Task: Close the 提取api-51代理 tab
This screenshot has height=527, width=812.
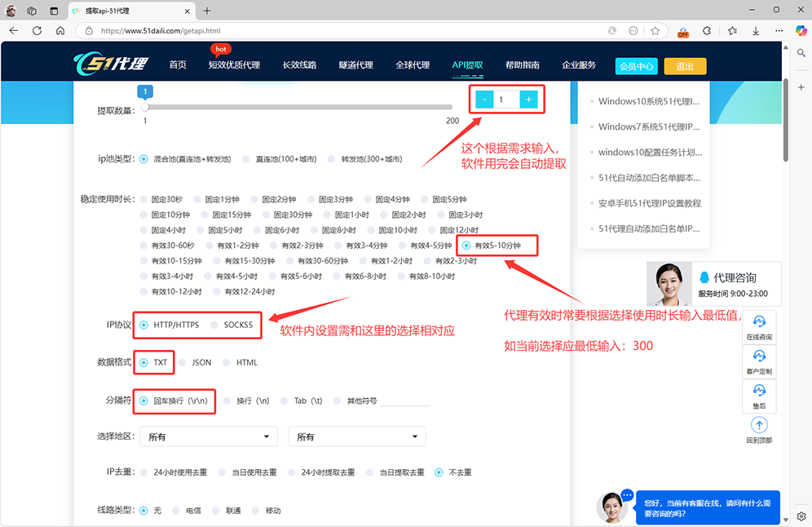Action: tap(187, 11)
